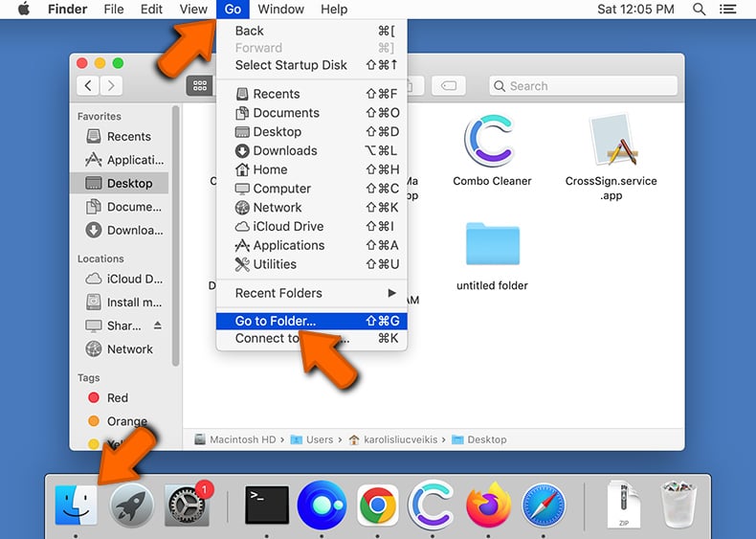Select Install m... volume in sidebar
This screenshot has height=539, width=756.
click(119, 303)
